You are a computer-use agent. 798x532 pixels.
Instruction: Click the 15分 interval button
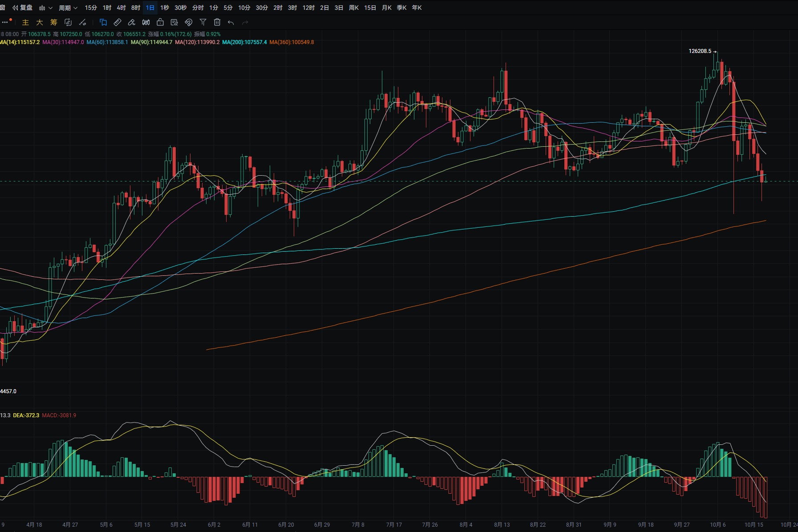pos(91,8)
